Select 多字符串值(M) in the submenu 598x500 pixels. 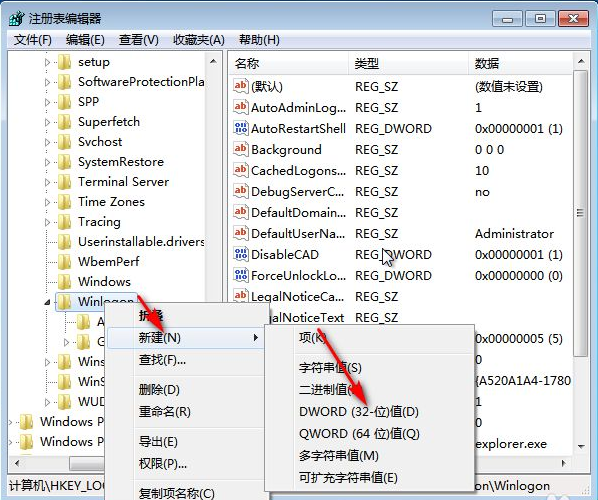tap(370, 456)
